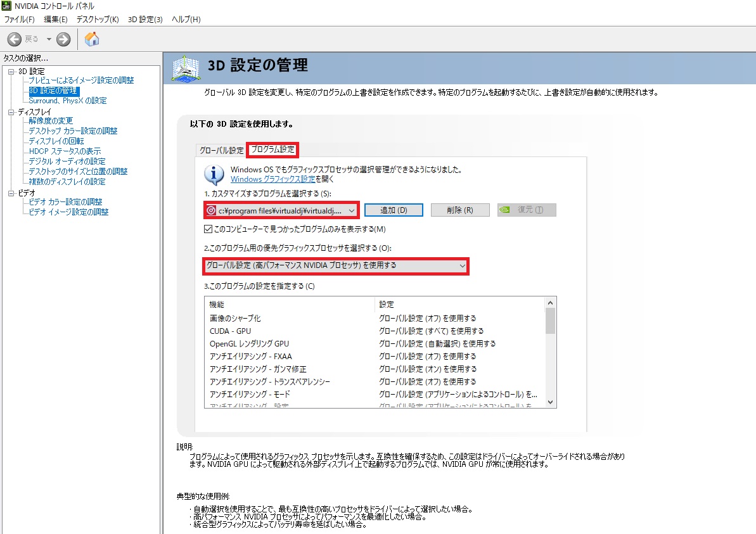This screenshot has width=756, height=534.
Task: Collapse the ディスプレイ tree node
Action: click(x=11, y=112)
